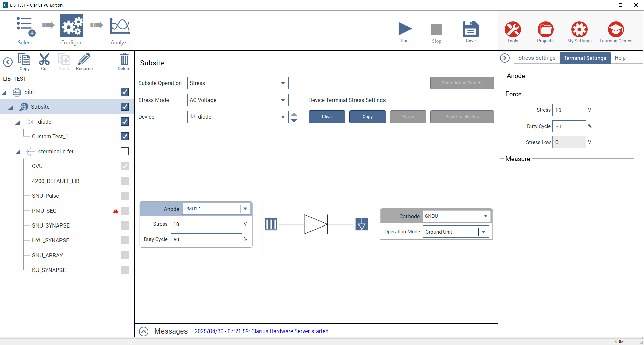Click the Duty Cycle field under Force

(x=569, y=126)
